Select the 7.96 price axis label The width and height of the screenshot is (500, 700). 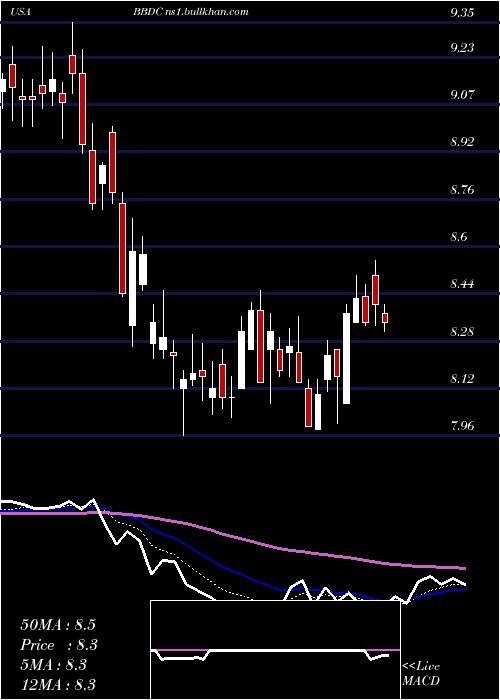(x=462, y=426)
